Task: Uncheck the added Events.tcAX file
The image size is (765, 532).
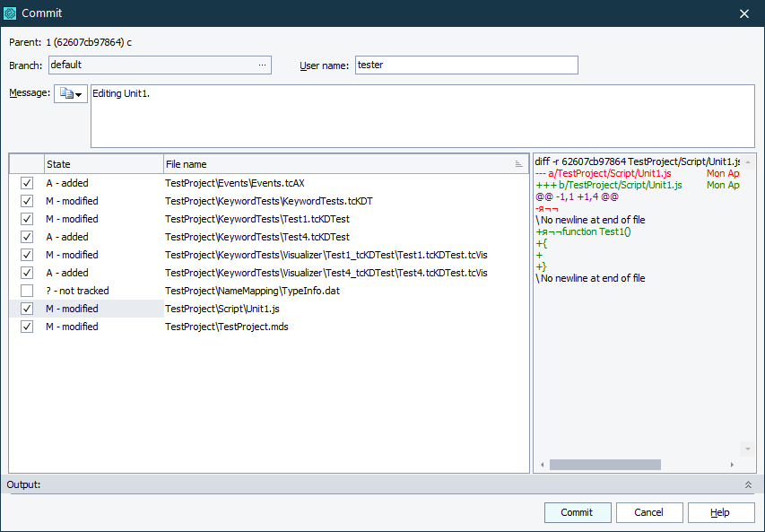Action: (26, 183)
